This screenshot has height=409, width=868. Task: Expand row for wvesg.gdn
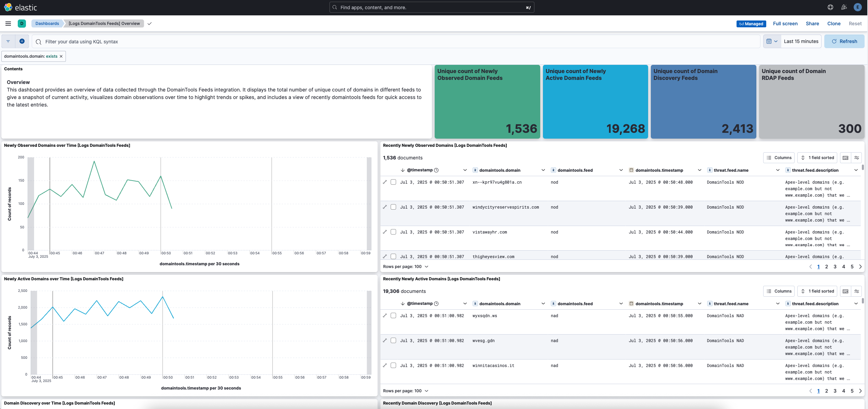[x=385, y=340]
